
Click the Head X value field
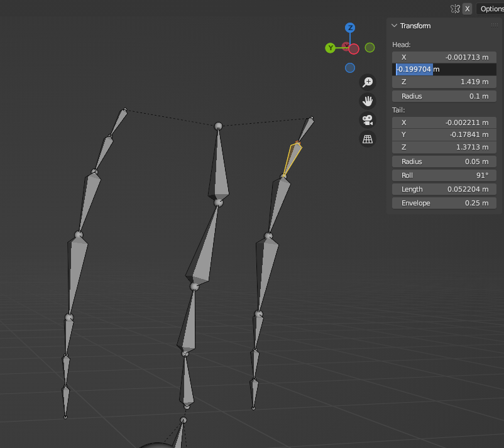pos(444,57)
